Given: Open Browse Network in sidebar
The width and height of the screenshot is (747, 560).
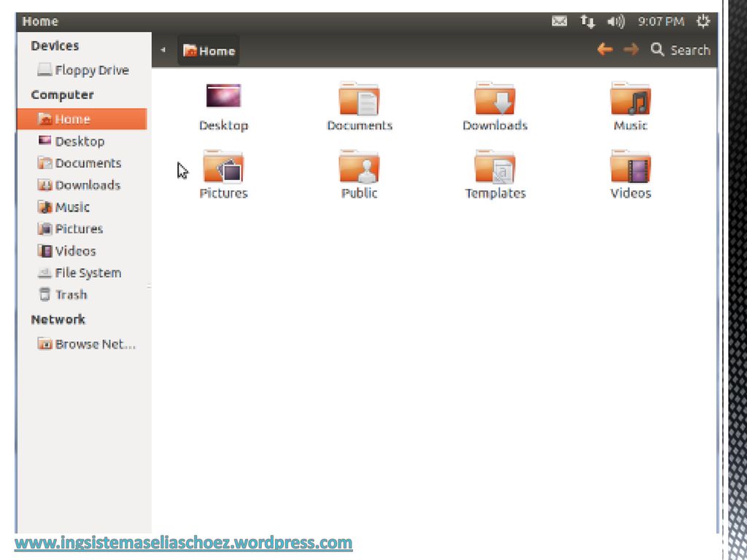Looking at the screenshot, I should click(86, 344).
